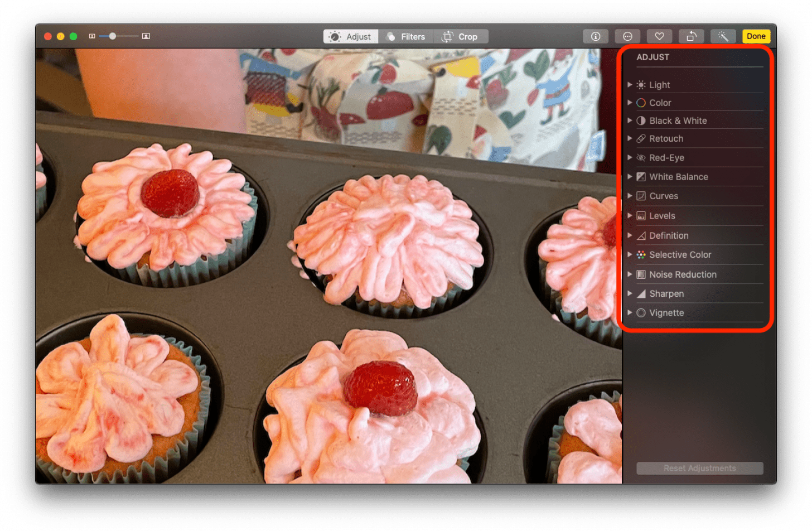The height and width of the screenshot is (531, 812).
Task: Expand the Levels adjustment controls
Action: pos(630,215)
